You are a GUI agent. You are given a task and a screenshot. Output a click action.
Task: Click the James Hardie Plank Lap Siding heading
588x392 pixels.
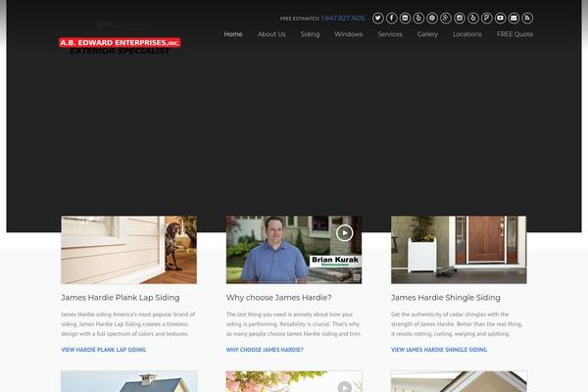[121, 298]
